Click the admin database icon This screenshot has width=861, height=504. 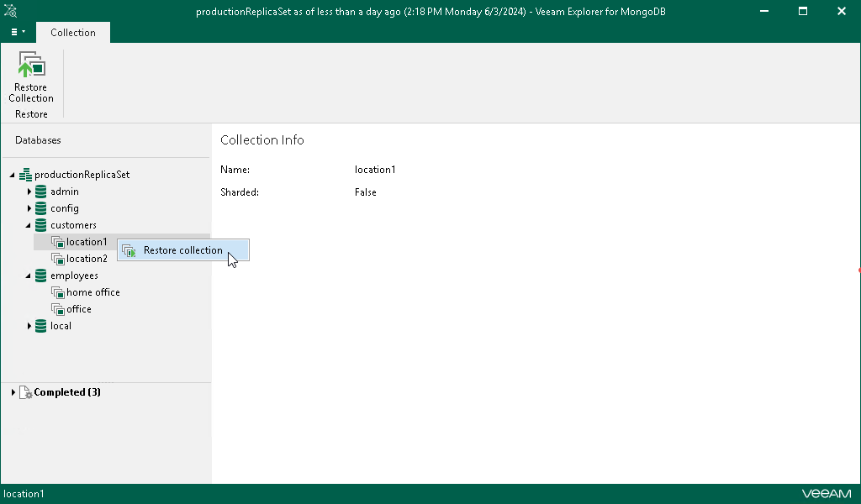point(40,192)
